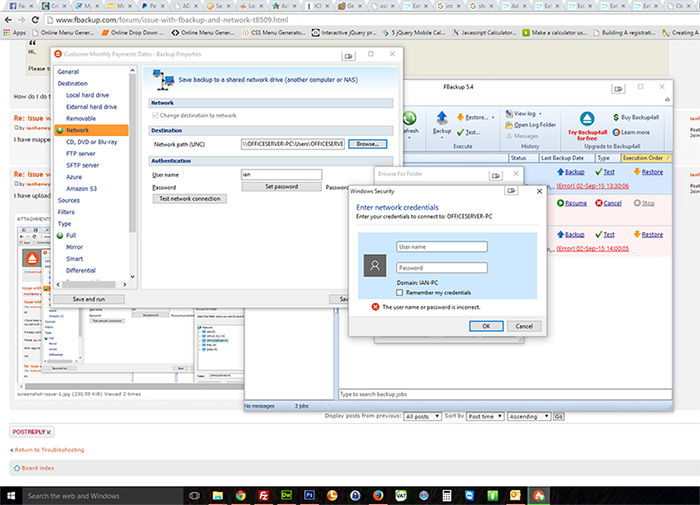Viewport: 700px width, 505px height.
Task: Open the All posts dropdown
Action: (x=422, y=416)
